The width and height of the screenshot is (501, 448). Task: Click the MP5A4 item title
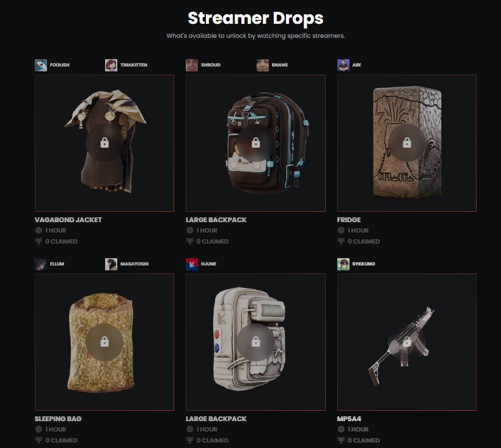click(x=349, y=419)
